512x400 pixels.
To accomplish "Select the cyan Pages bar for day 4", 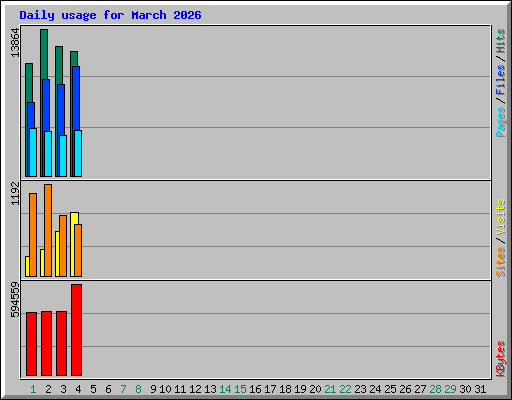I will [78, 153].
